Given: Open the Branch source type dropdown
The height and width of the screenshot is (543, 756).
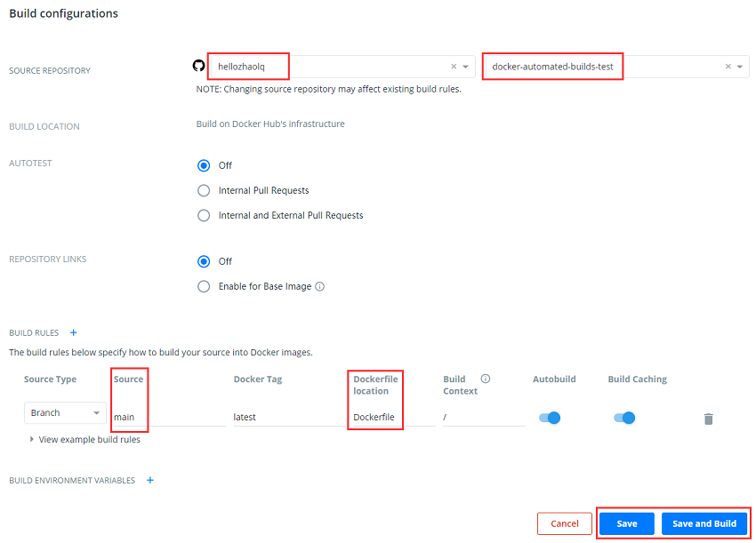Looking at the screenshot, I should pos(64,413).
